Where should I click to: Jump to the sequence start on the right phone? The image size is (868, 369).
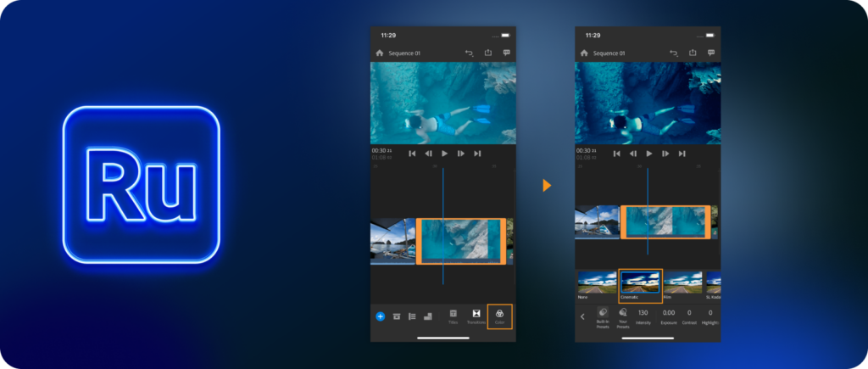[617, 154]
